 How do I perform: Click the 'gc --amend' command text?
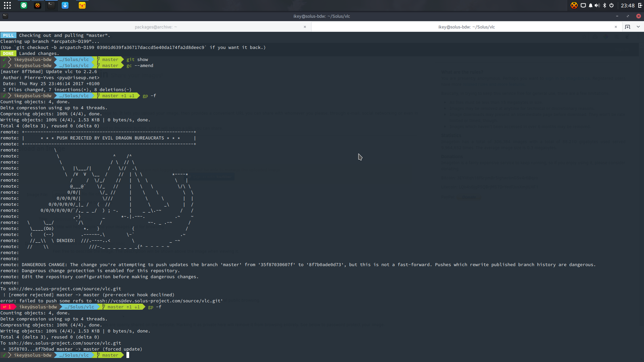click(140, 65)
